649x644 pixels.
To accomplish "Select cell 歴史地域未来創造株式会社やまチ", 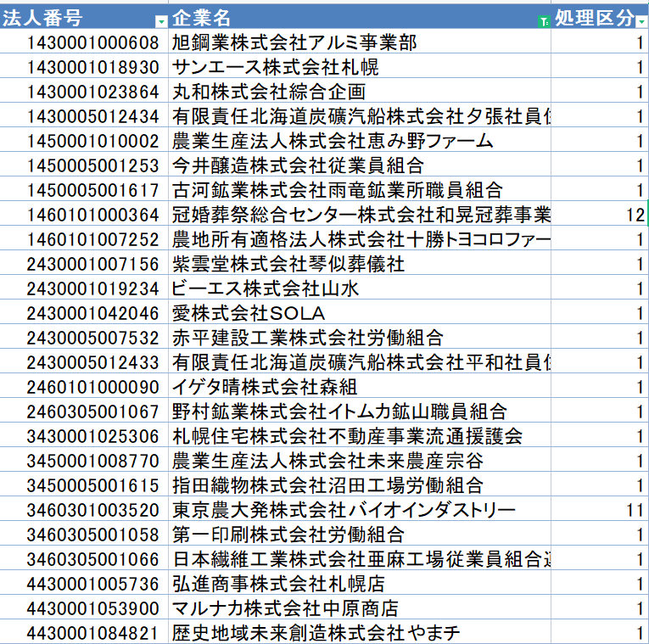I will pyautogui.click(x=360, y=631).
